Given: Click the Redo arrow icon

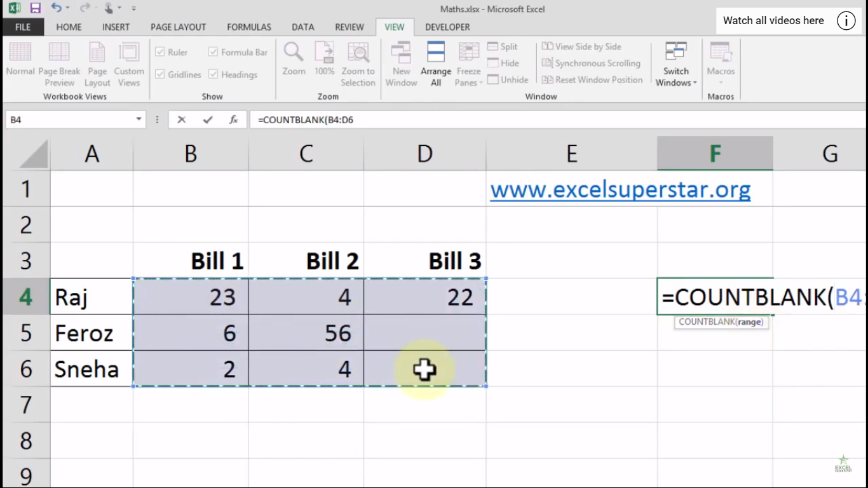Looking at the screenshot, I should tap(85, 8).
